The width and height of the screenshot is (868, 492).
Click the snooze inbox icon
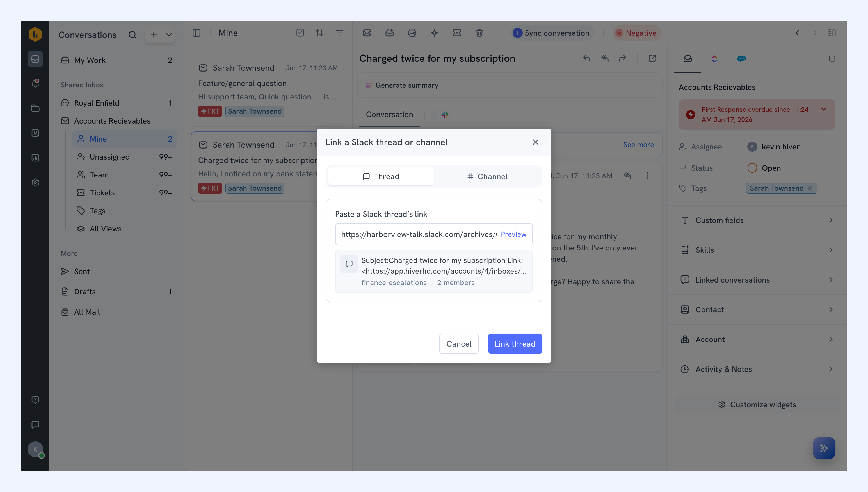click(x=389, y=33)
